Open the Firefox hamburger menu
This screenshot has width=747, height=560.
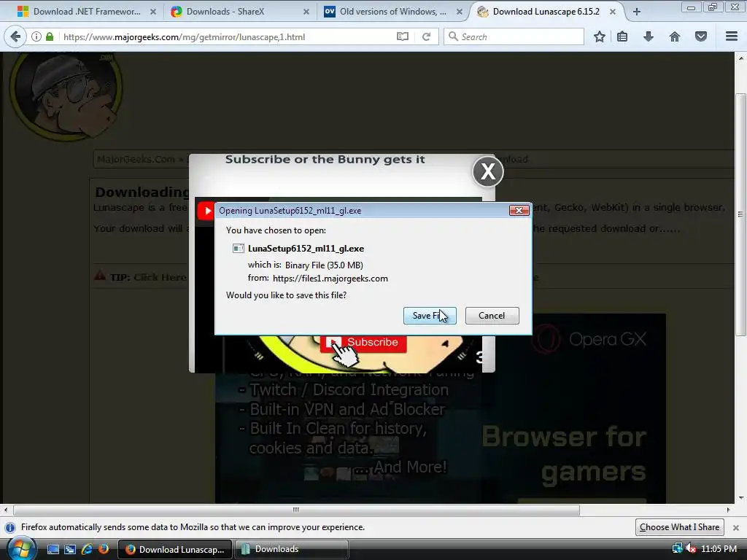coord(732,36)
